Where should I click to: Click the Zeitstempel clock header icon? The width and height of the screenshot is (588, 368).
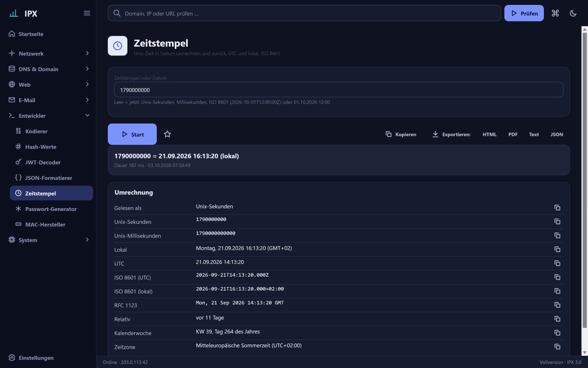point(118,46)
